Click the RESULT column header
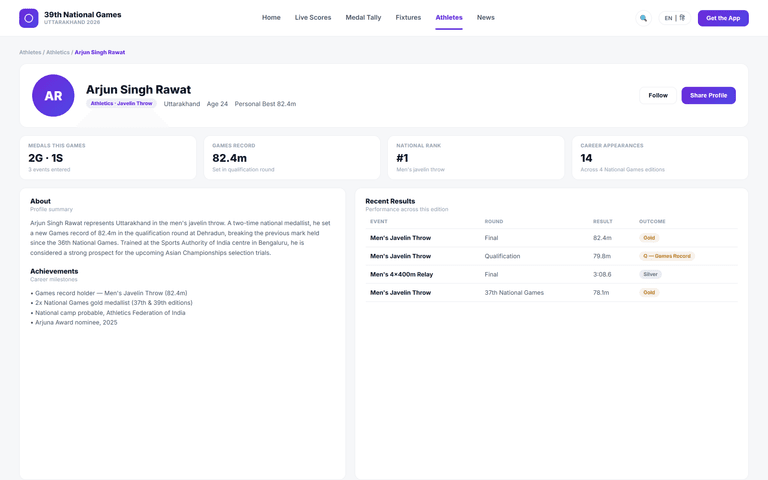The image size is (768, 480). pos(602,221)
